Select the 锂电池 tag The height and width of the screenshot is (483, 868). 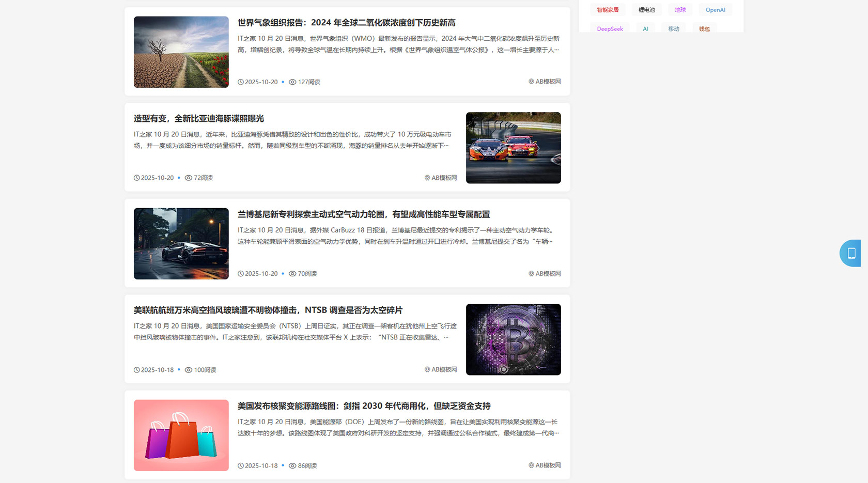point(646,10)
